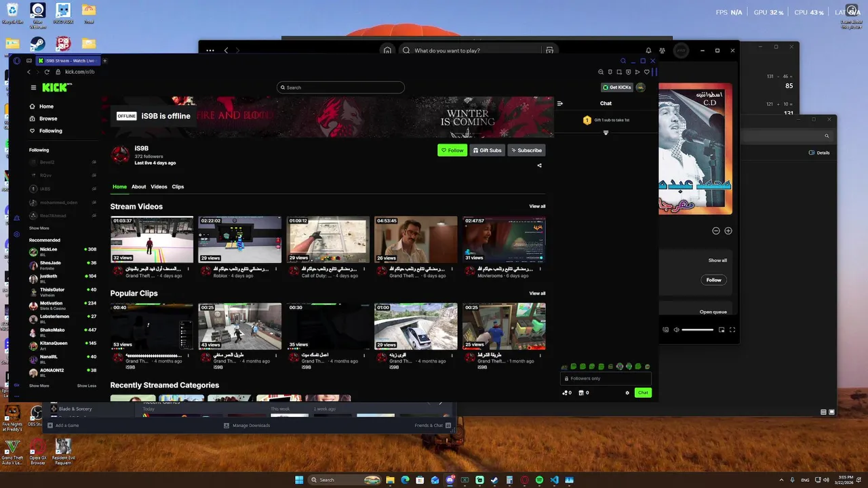Click Manage Downloads in Steam window
This screenshot has width=868, height=488.
(247, 426)
